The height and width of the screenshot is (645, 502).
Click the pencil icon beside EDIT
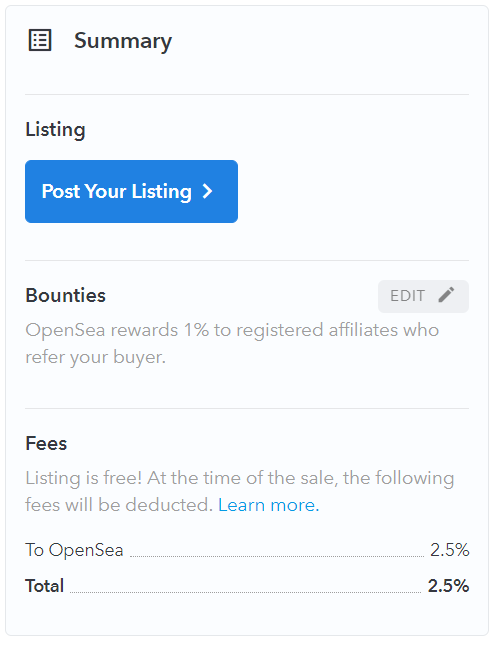(446, 295)
